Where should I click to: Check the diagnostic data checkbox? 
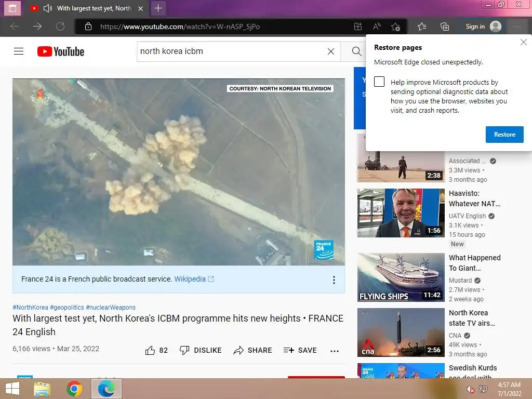379,82
